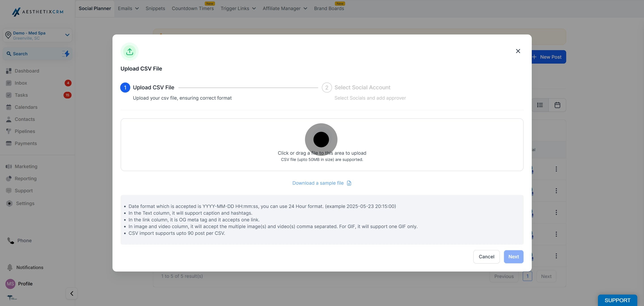Go to the Previous results page

(x=504, y=276)
